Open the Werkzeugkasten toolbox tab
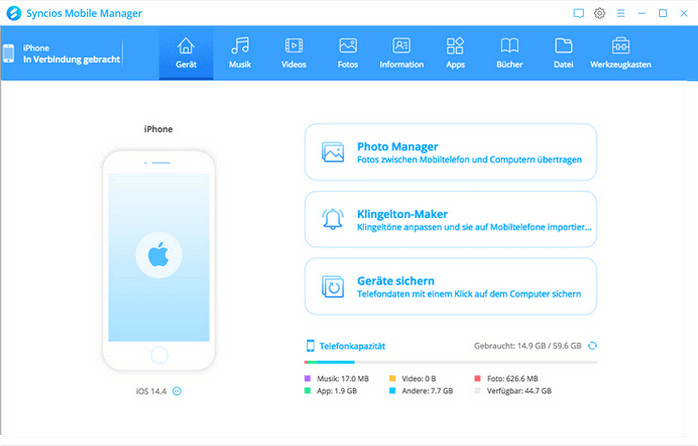Screen dimensions: 698x446 [x=621, y=53]
